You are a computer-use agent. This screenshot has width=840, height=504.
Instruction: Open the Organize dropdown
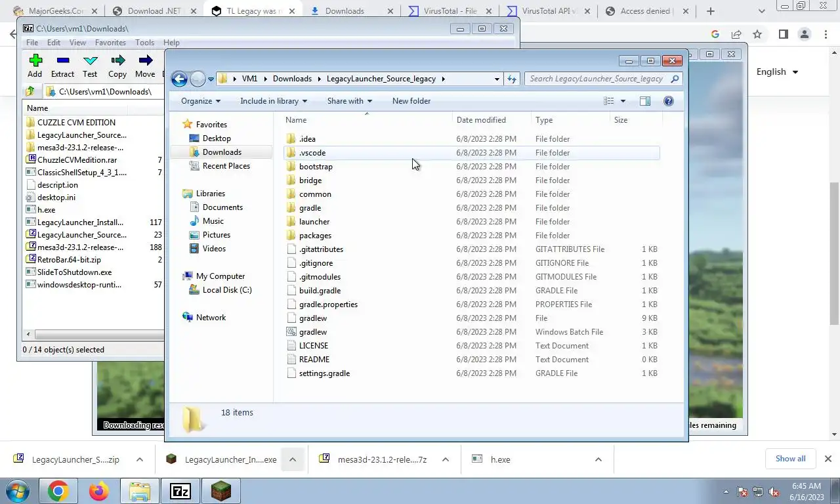click(x=201, y=101)
